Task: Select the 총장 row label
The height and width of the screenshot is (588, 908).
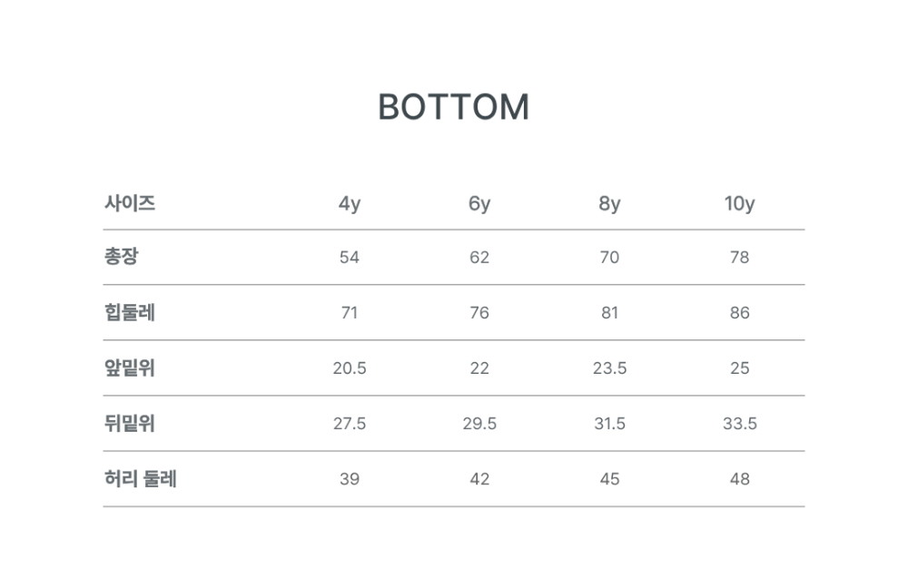Action: (x=122, y=257)
